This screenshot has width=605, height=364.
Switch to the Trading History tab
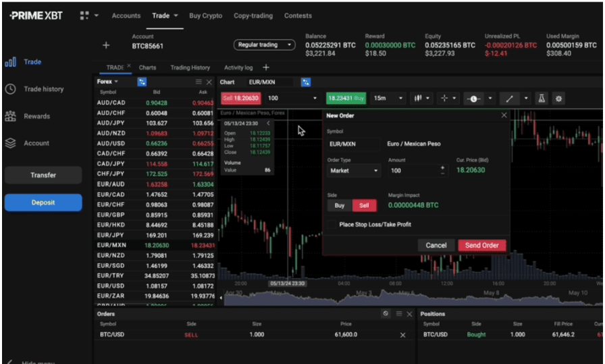(190, 68)
